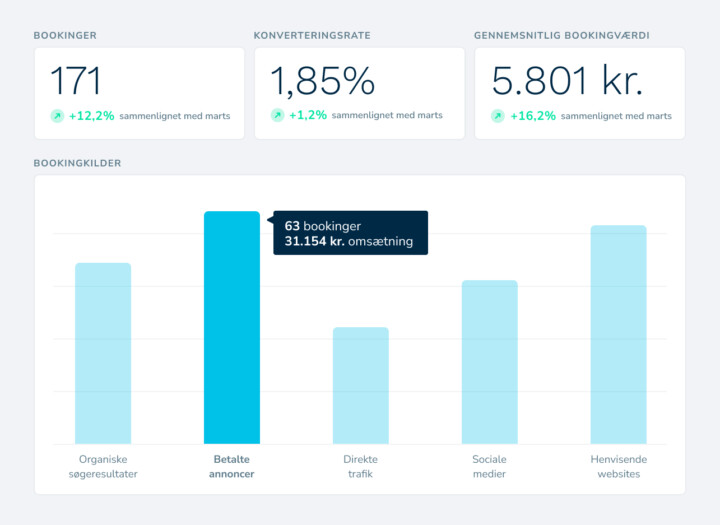Image resolution: width=720 pixels, height=525 pixels.
Task: Click the Henvisende websites axis label
Action: coord(619,466)
